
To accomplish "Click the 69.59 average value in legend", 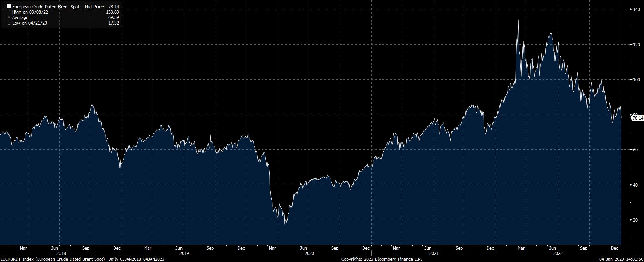I will coord(114,17).
